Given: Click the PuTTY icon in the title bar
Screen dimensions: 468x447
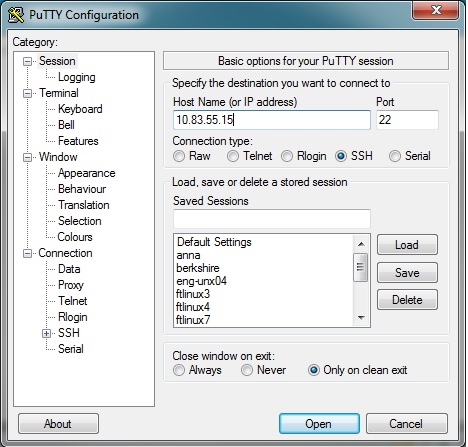Looking at the screenshot, I should click(15, 15).
